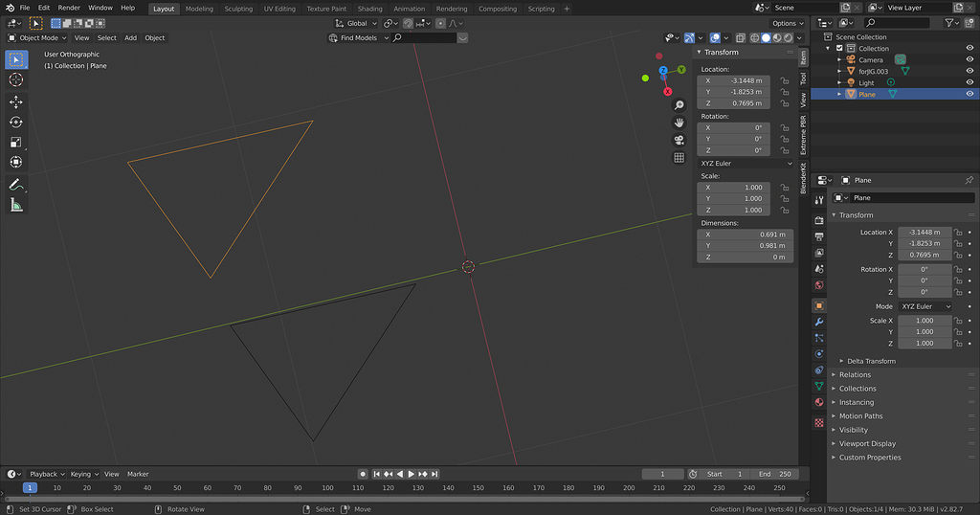
Task: Lock Location X in sidebar
Action: (x=785, y=80)
